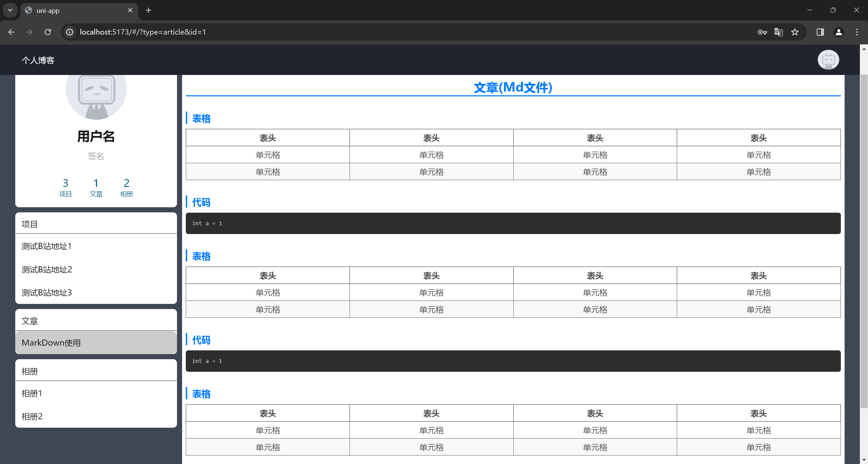The image size is (868, 464).
Task: Select the MarkDown使用 article
Action: (96, 343)
